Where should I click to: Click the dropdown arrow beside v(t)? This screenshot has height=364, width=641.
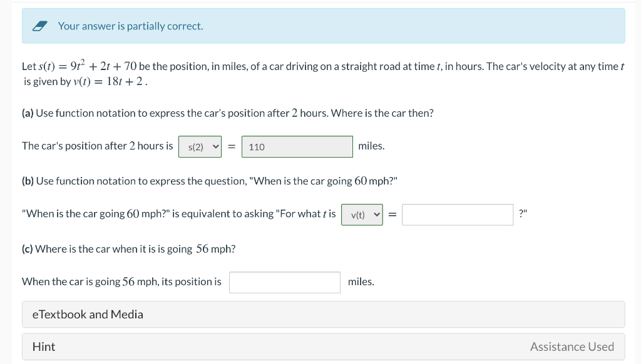[x=376, y=215]
